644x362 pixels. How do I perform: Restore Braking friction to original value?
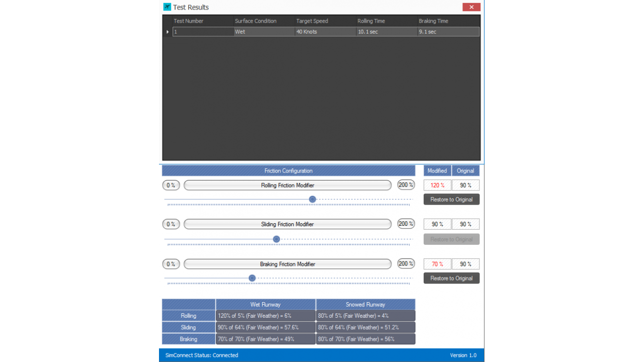point(451,278)
